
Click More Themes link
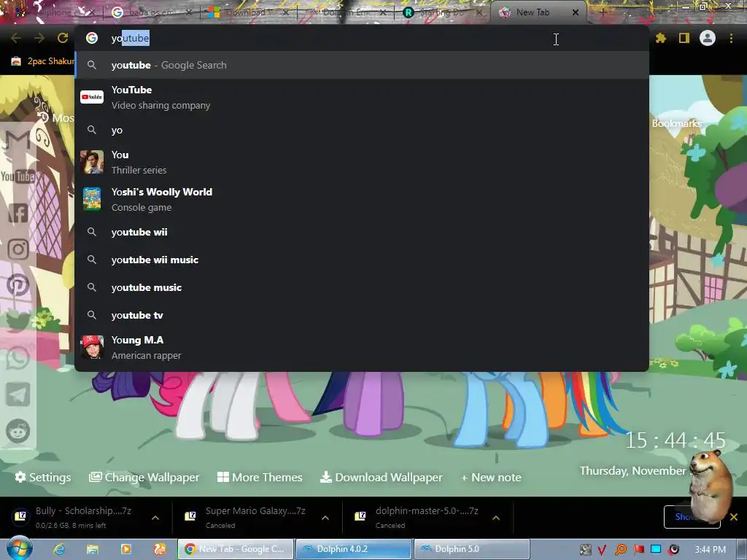click(x=260, y=477)
